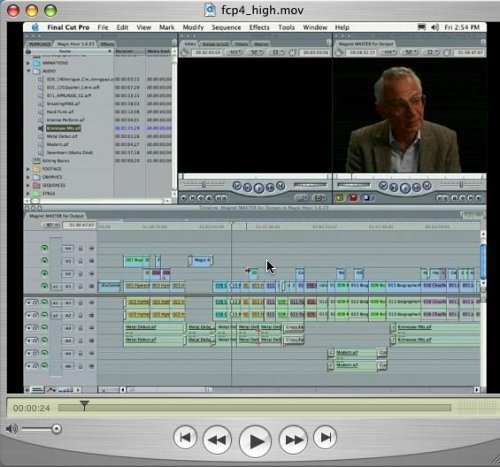
Task: Click the blue replace edit button in Canvas
Action: (367, 198)
